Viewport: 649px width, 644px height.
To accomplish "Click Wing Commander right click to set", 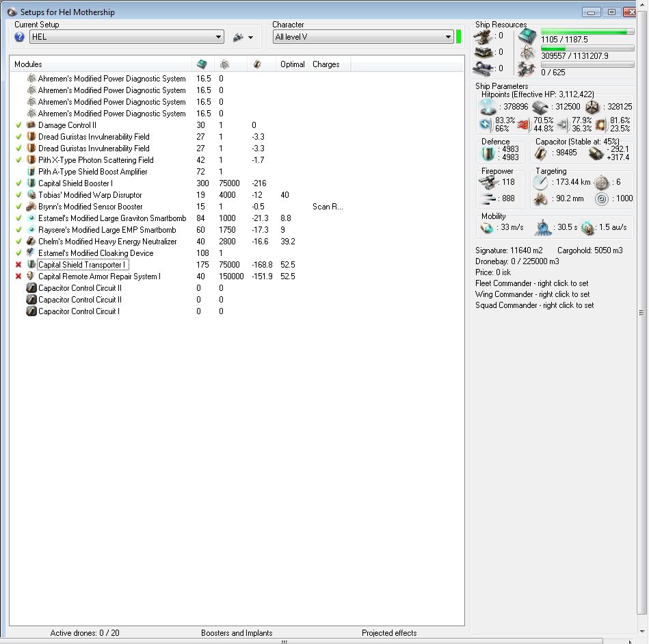I will pyautogui.click(x=533, y=294).
